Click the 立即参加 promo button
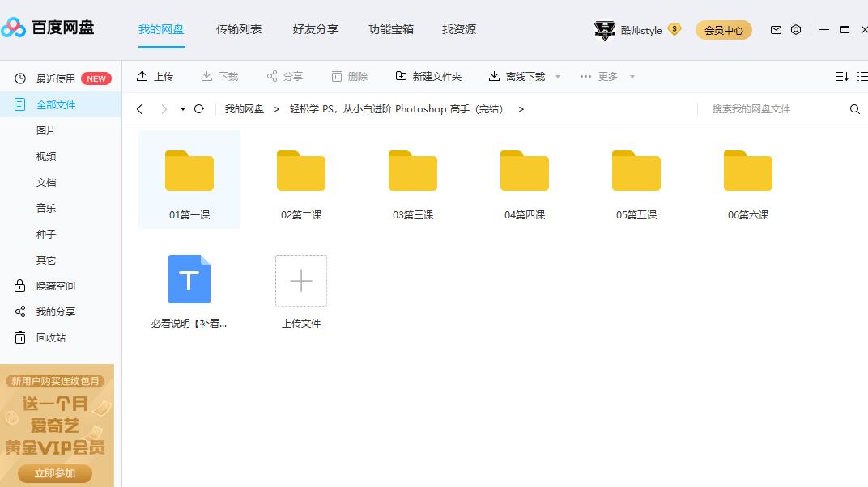The image size is (868, 487). coord(56,473)
